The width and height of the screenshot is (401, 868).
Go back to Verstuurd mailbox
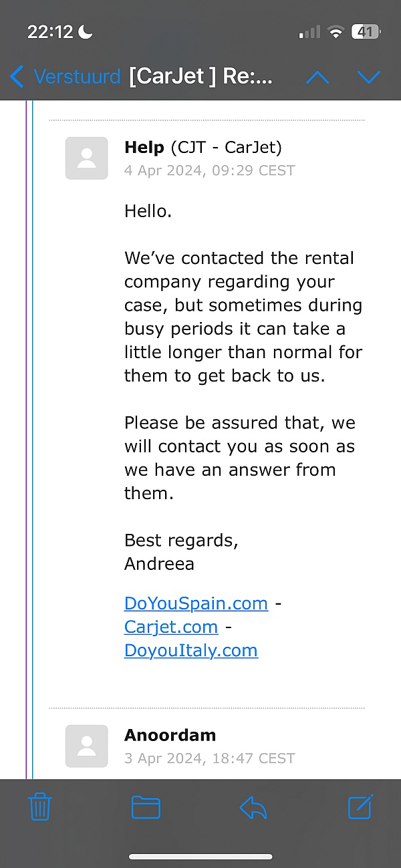[x=65, y=77]
